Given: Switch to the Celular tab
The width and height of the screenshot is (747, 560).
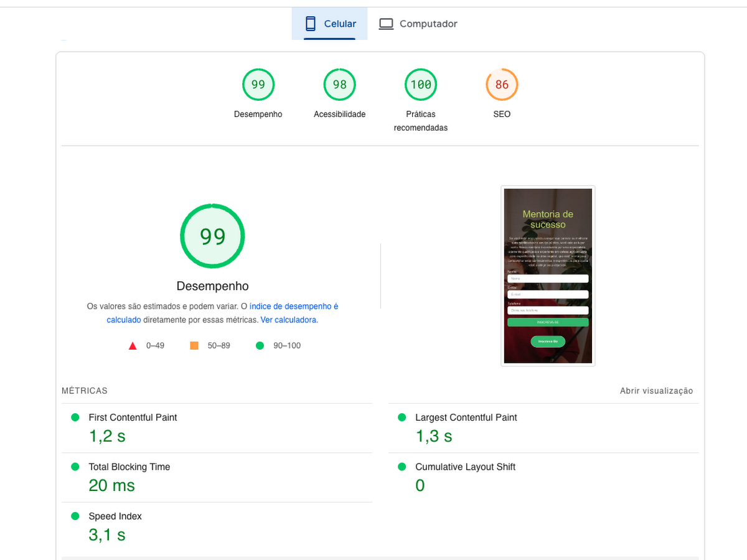Looking at the screenshot, I should [329, 24].
